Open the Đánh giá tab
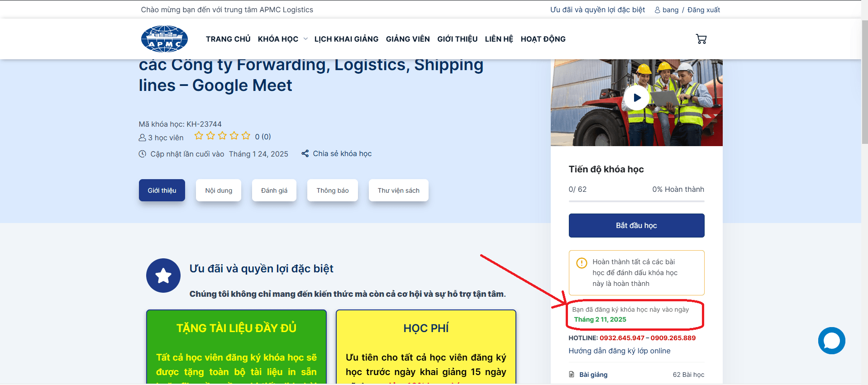The width and height of the screenshot is (868, 385). pyautogui.click(x=274, y=190)
